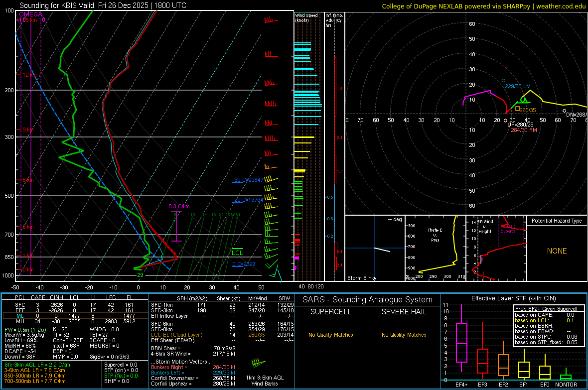The image size is (588, 390).
Task: Click the 1km & 6km wind barb glyph
Action: click(x=258, y=363)
